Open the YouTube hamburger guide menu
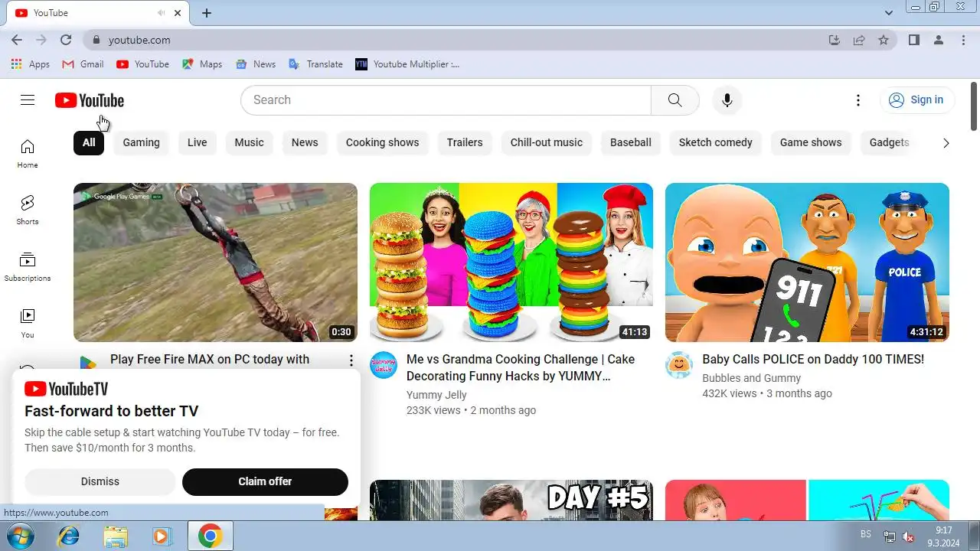 pos(28,100)
